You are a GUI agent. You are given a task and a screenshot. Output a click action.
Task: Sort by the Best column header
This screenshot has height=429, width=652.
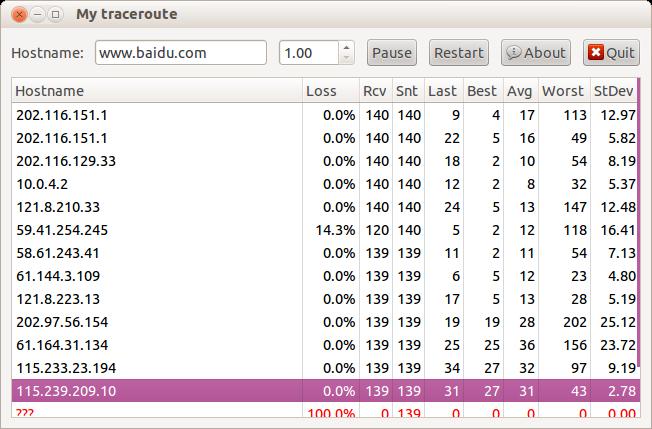click(x=483, y=91)
